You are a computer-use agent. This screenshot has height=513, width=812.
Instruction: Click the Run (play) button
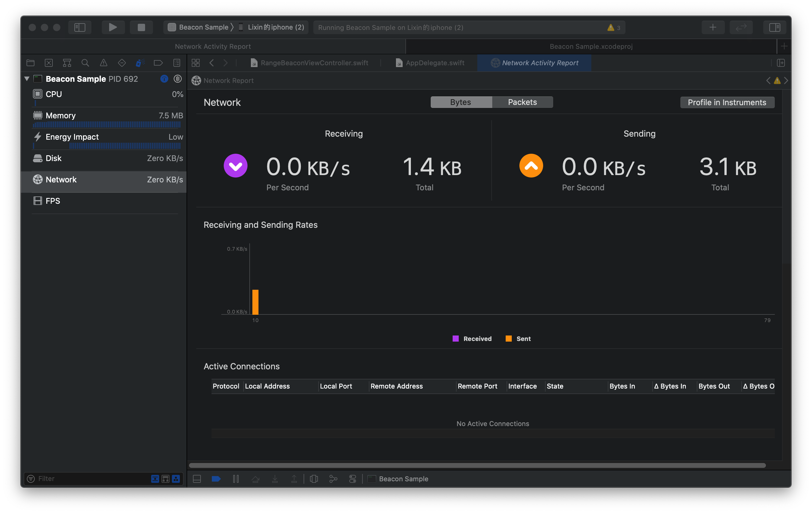tap(113, 27)
